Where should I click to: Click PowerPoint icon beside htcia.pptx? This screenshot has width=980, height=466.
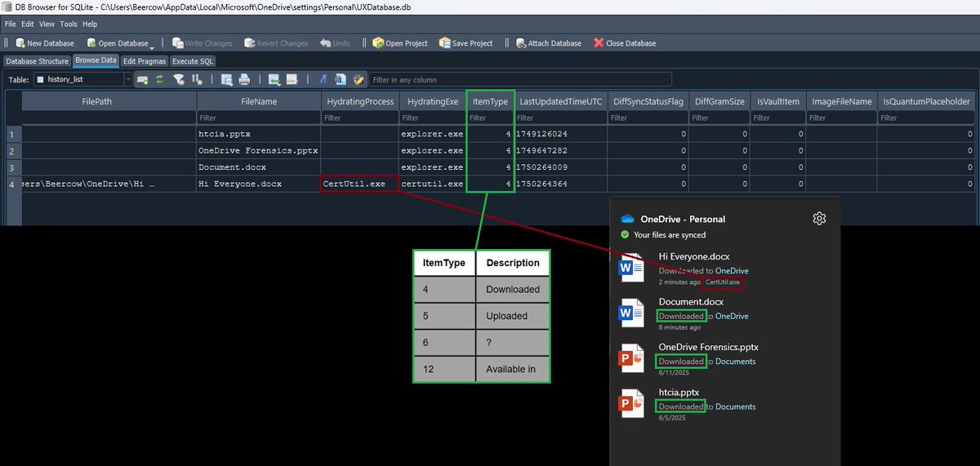632,405
